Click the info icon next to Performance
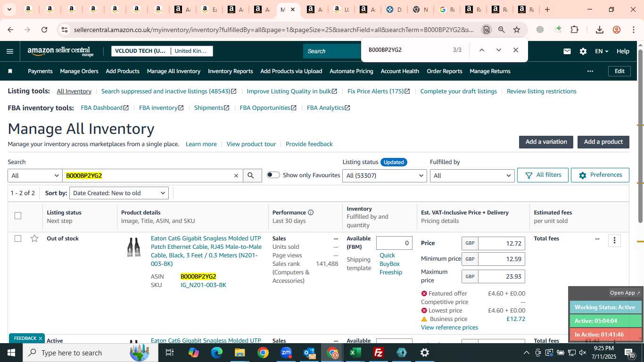Screen dimensions: 644x362 point(311,213)
